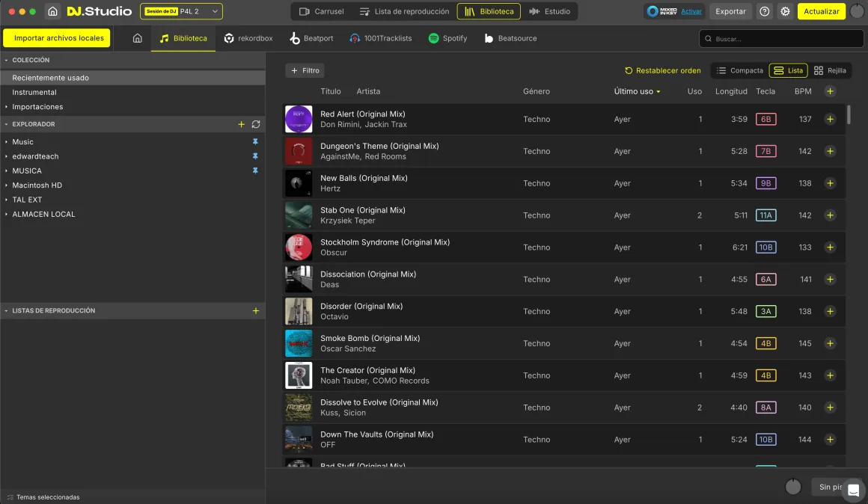
Task: Add The Creator track with plus icon
Action: [830, 375]
